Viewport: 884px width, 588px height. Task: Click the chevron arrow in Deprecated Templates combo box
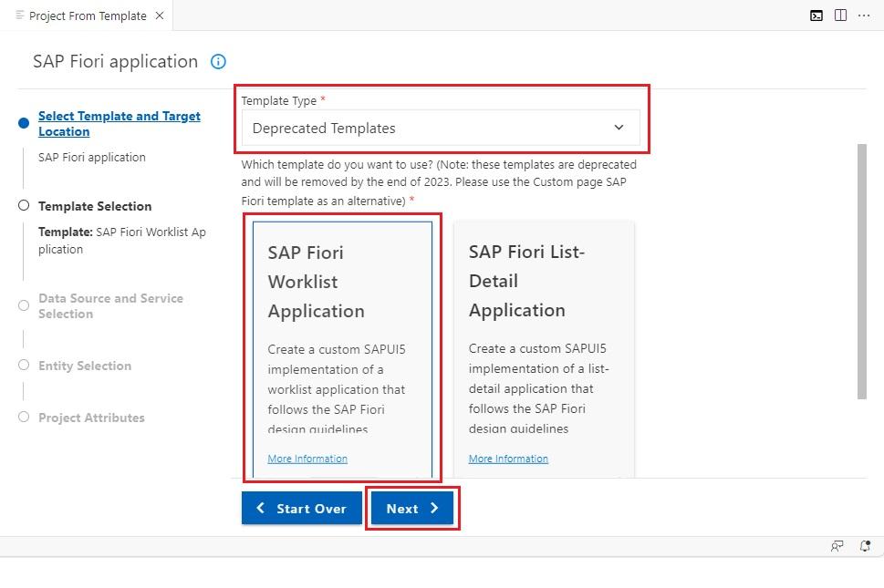tap(619, 128)
